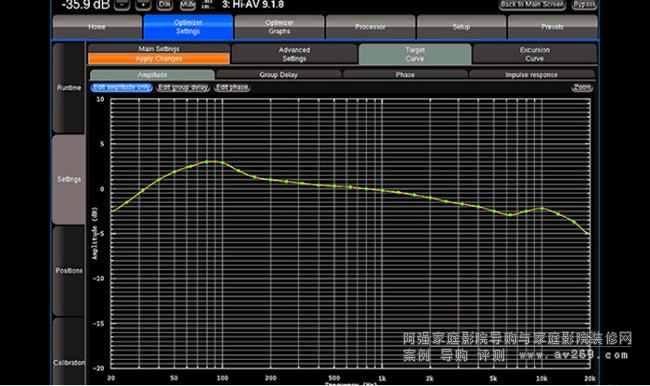The image size is (650, 386).
Task: Open Advanced Settings section
Action: (294, 54)
